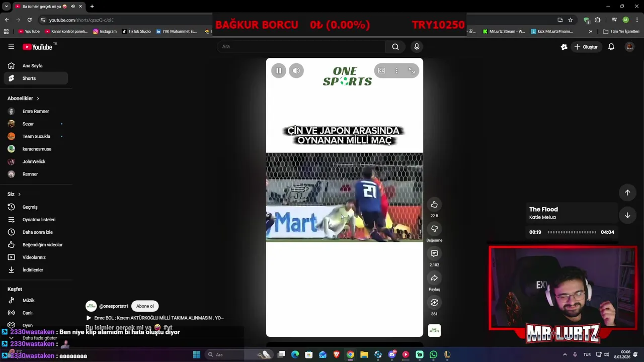Viewport: 644px width, 362px height.
Task: Pause the Shorts video
Action: pyautogui.click(x=278, y=71)
